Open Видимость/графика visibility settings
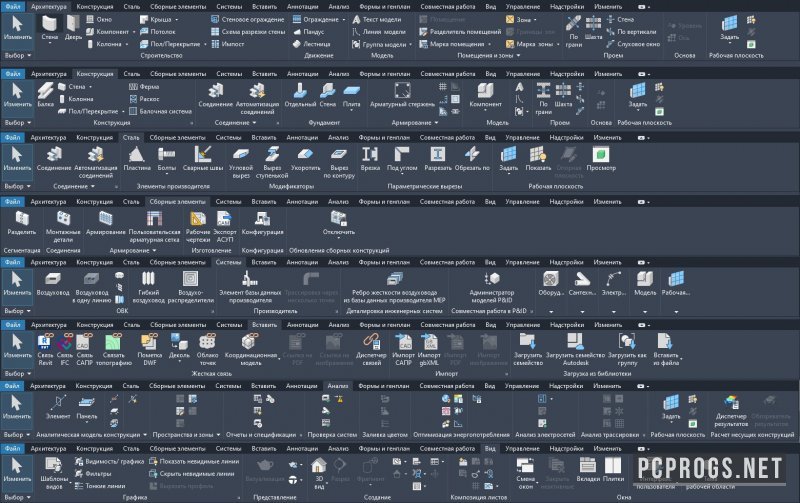The image size is (800, 503). (x=110, y=461)
